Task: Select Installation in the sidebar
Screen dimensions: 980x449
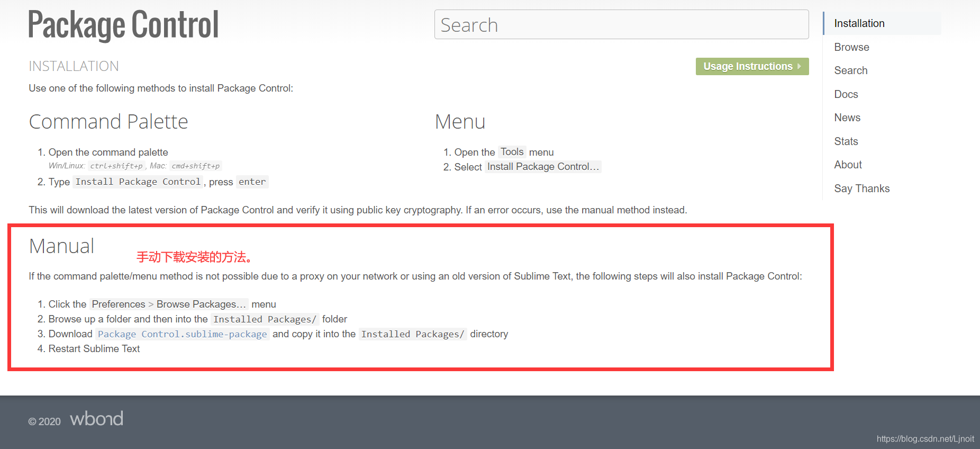Action: tap(859, 23)
